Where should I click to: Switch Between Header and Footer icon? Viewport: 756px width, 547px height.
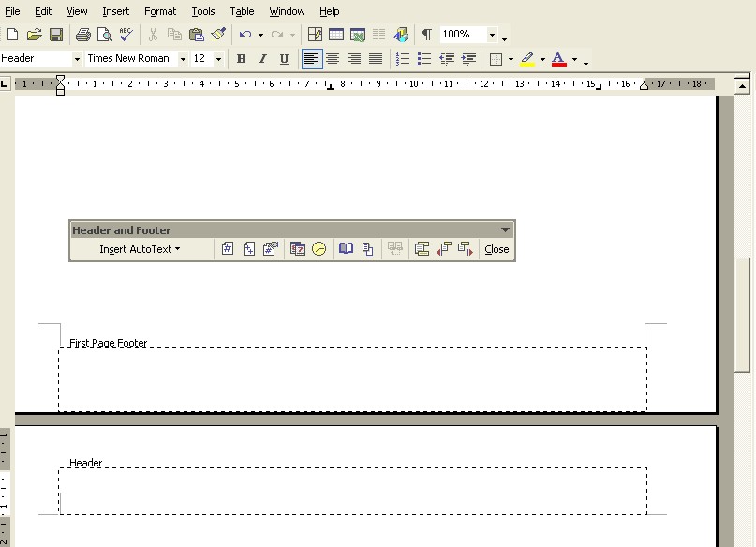click(x=422, y=249)
